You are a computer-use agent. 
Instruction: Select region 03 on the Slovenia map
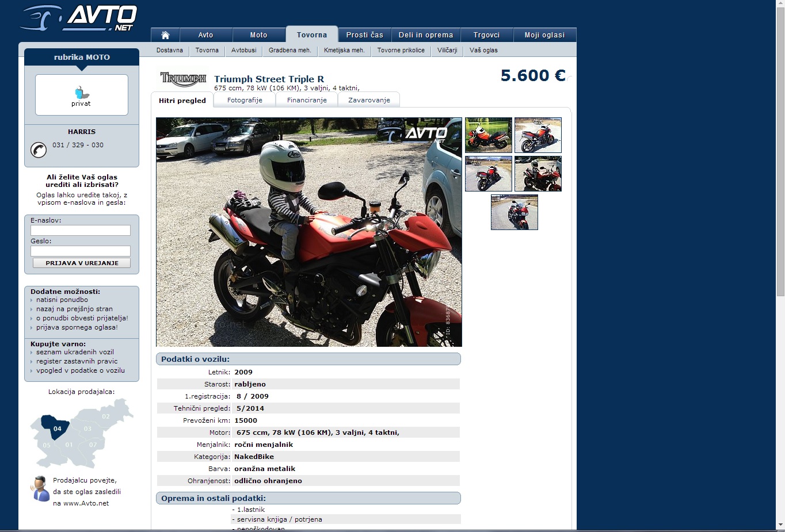(87, 428)
